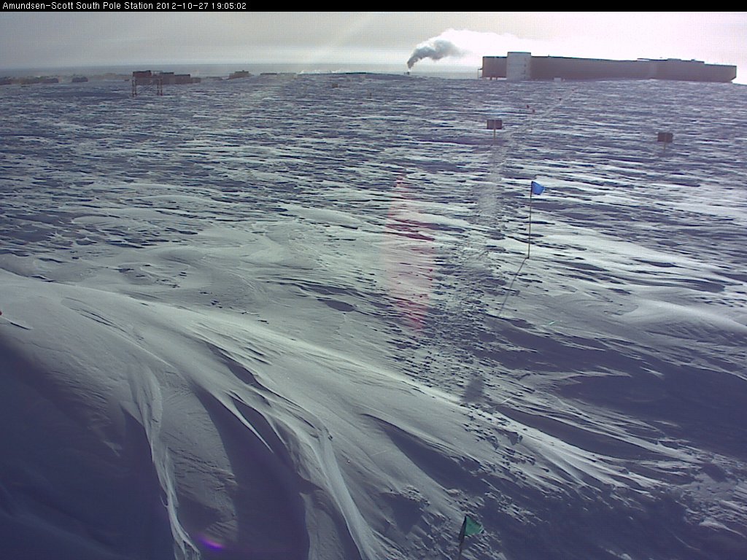Click the purple lens flare spot near the bottom
747x560 pixels.
pyautogui.click(x=212, y=542)
